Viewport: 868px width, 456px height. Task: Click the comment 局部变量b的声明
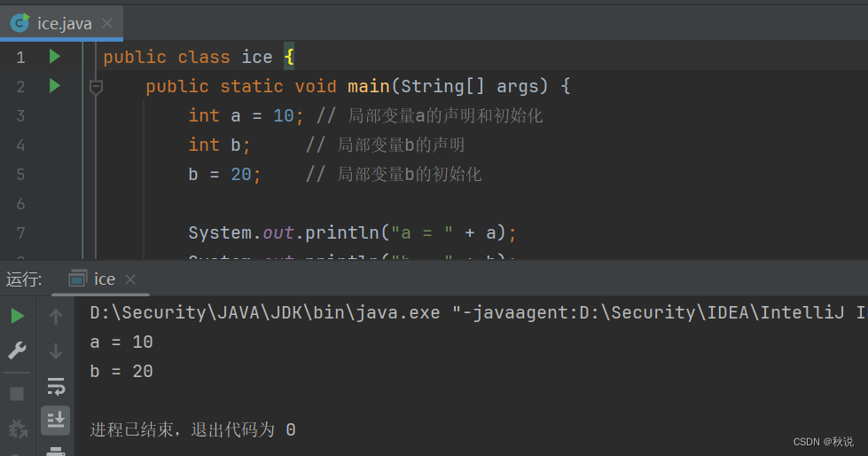coord(401,145)
